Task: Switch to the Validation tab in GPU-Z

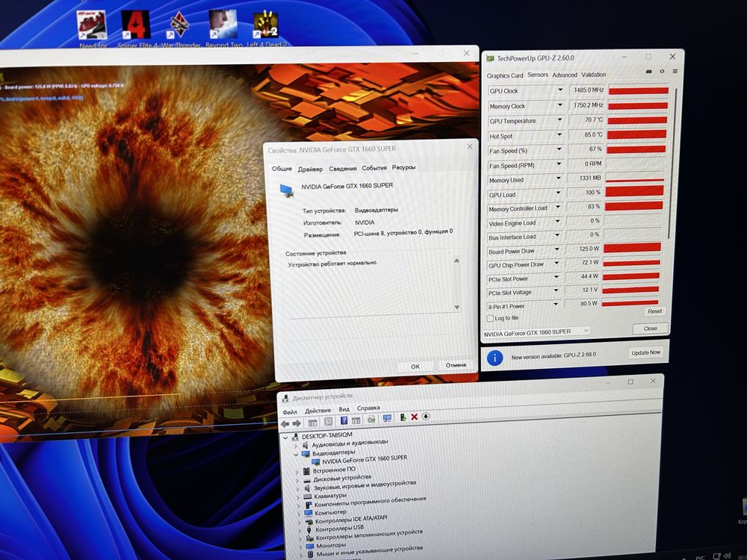Action: pyautogui.click(x=594, y=74)
